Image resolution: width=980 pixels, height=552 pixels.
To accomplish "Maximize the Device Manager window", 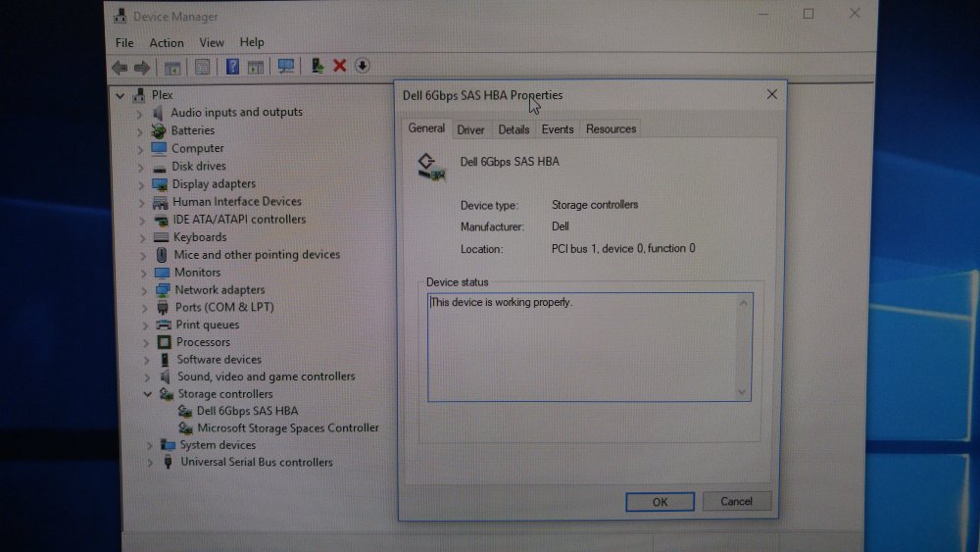I will 808,14.
